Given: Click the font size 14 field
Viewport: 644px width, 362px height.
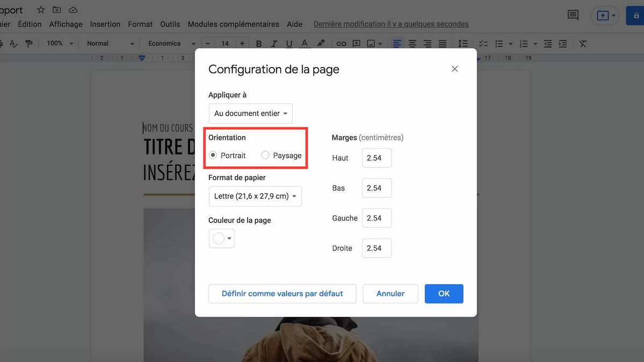Looking at the screenshot, I should (x=225, y=43).
